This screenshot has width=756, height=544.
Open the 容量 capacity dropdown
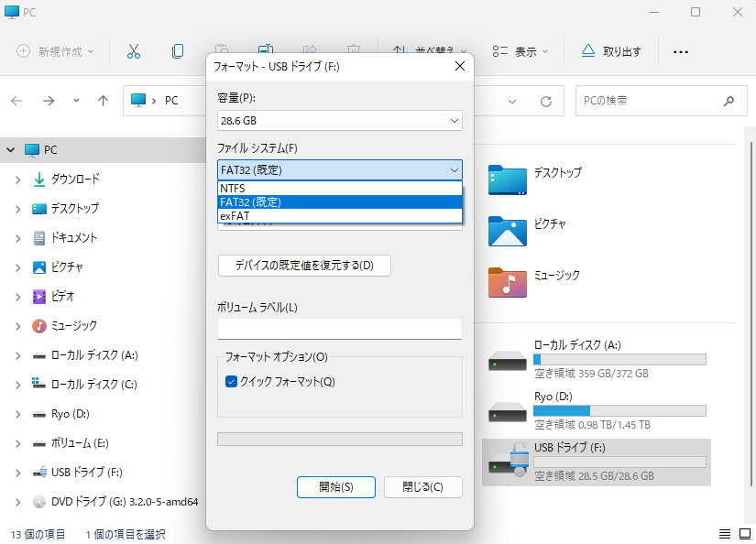click(340, 120)
